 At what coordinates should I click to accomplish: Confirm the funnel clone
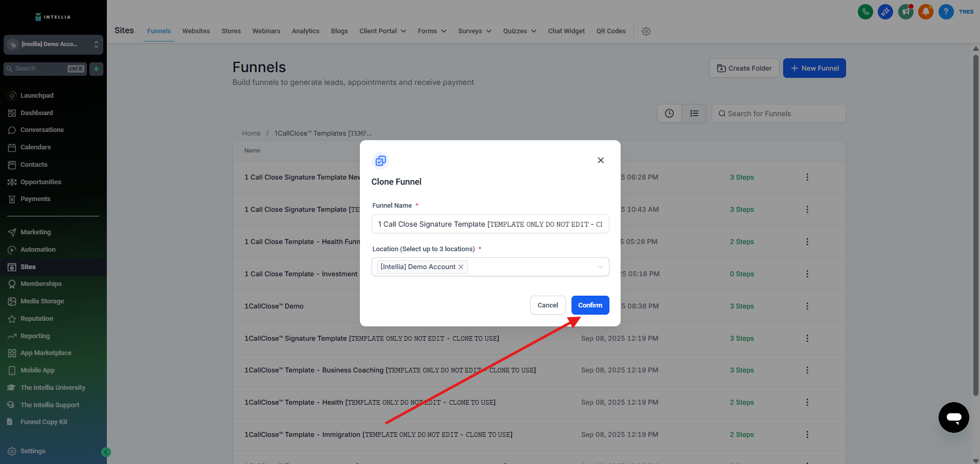[x=590, y=305]
